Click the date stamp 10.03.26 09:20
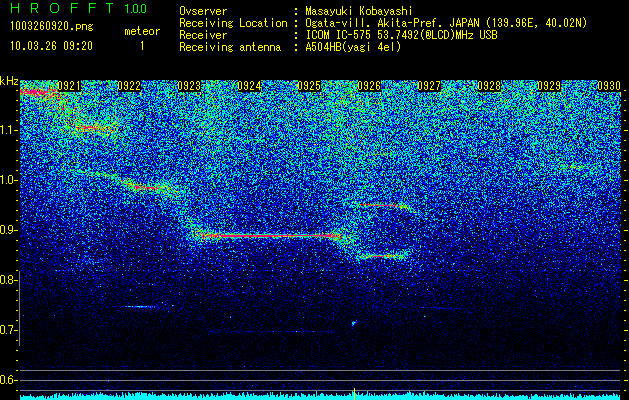The image size is (629, 400). [x=51, y=46]
